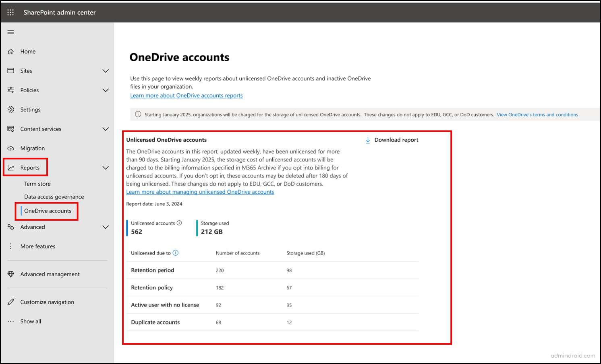Select the Customize navigation pencil icon

point(11,302)
